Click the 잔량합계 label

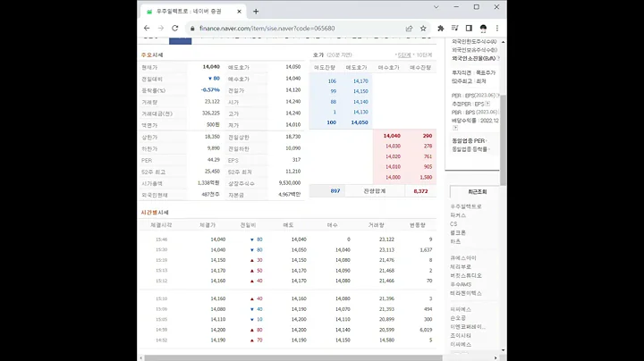pos(374,191)
